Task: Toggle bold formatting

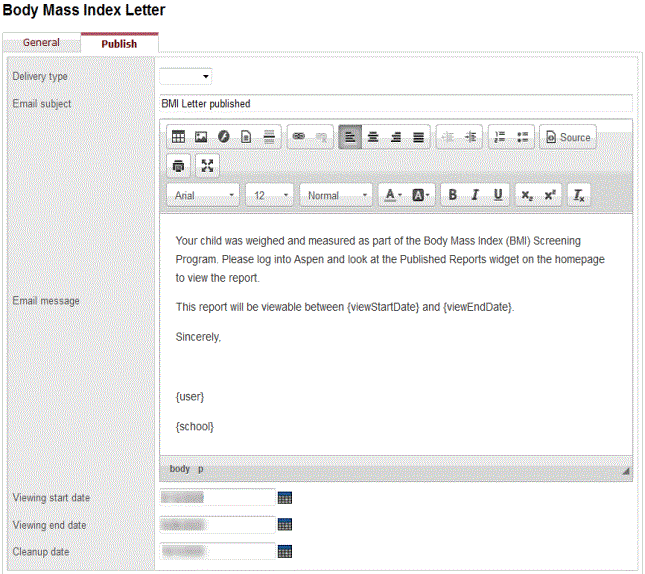Action: point(452,195)
